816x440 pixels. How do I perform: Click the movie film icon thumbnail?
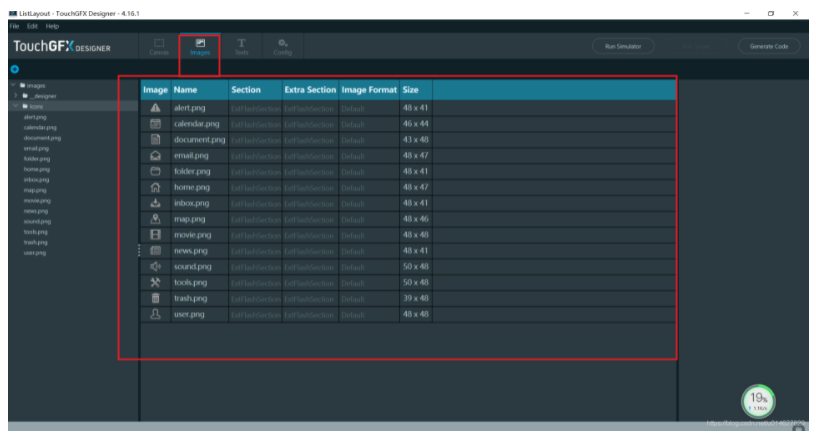155,235
